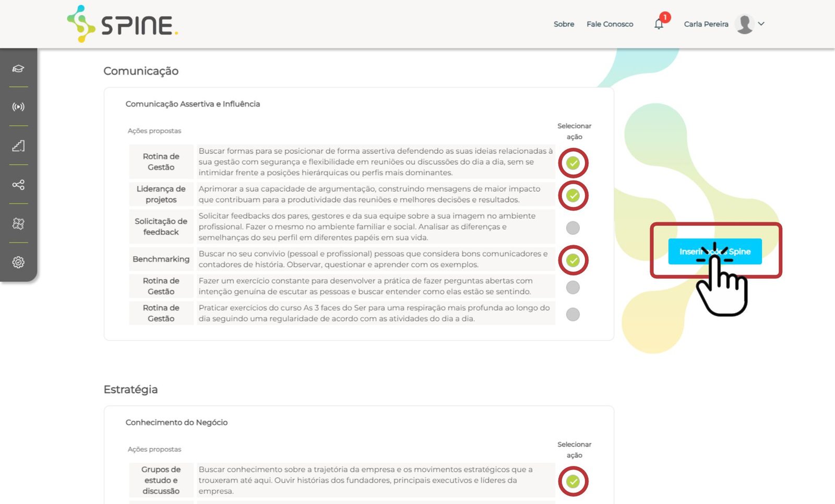Click Carla Pereira's profile avatar

[745, 24]
